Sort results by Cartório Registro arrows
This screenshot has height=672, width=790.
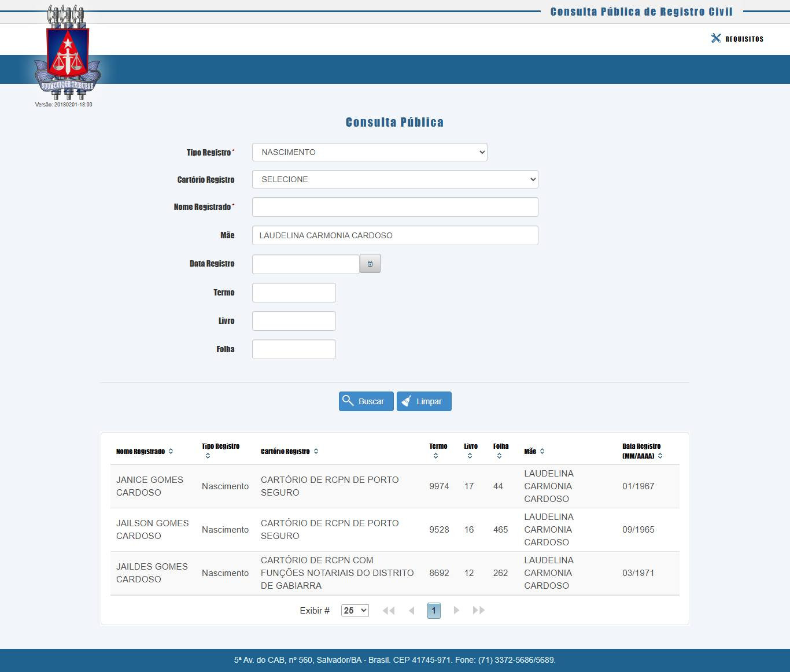(316, 451)
